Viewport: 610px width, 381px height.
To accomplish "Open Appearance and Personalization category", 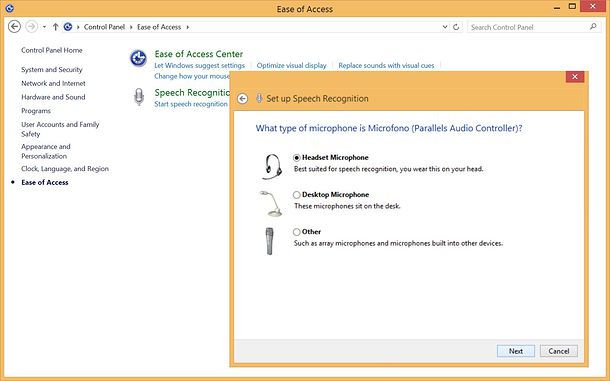I will (46, 151).
